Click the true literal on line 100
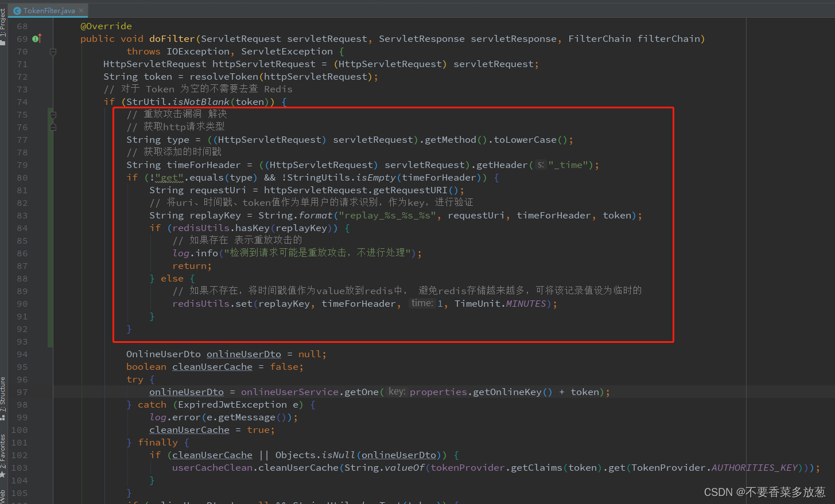 (x=258, y=430)
